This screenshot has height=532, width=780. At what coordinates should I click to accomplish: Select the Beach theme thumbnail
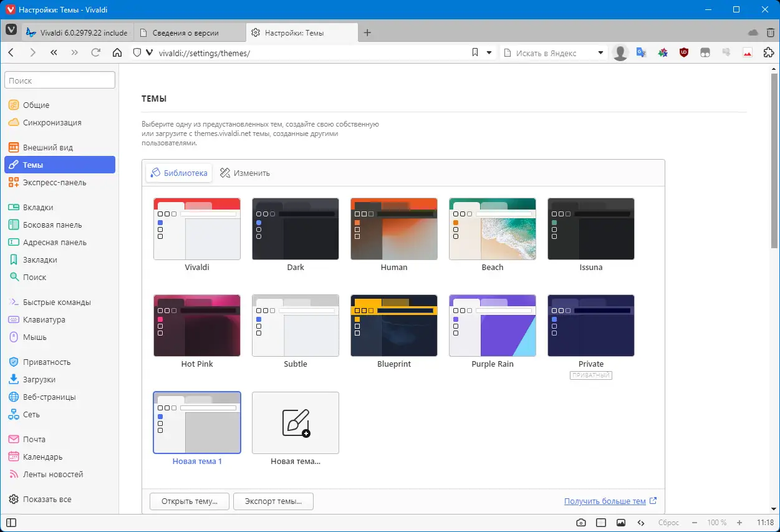pos(493,229)
